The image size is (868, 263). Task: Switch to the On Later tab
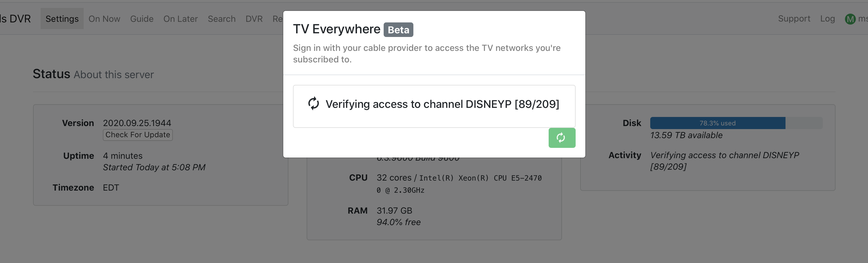pos(180,19)
